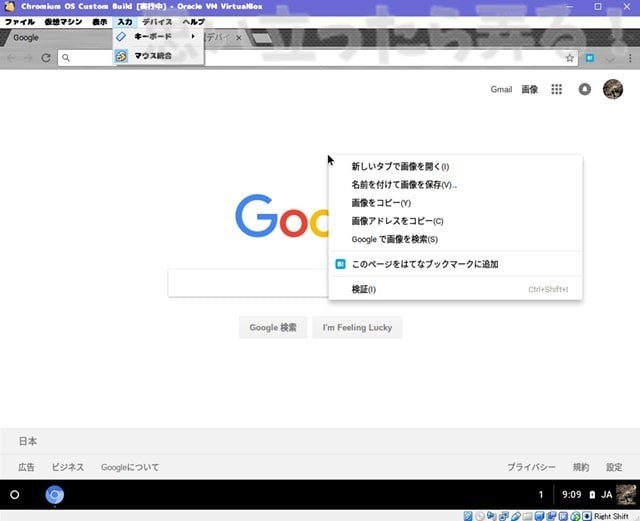Image resolution: width=640 pixels, height=521 pixels.
Task: Go back in browser history
Action: [x=11, y=58]
